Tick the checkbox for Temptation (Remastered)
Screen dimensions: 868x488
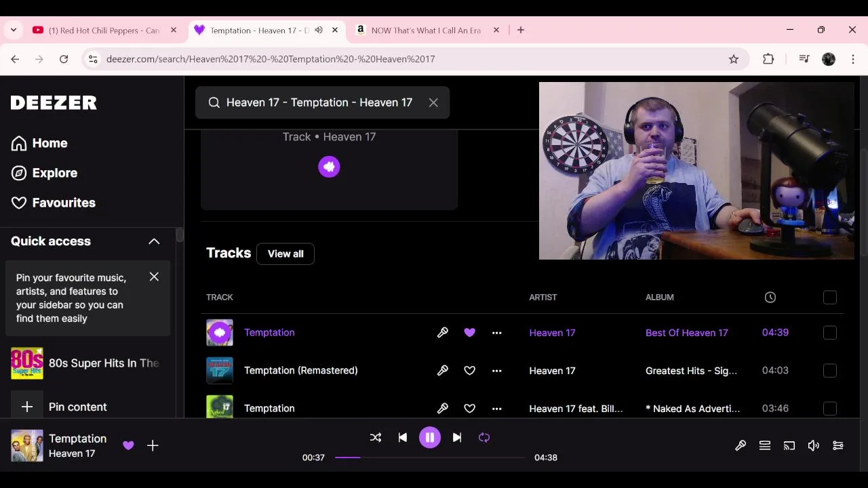tap(830, 371)
